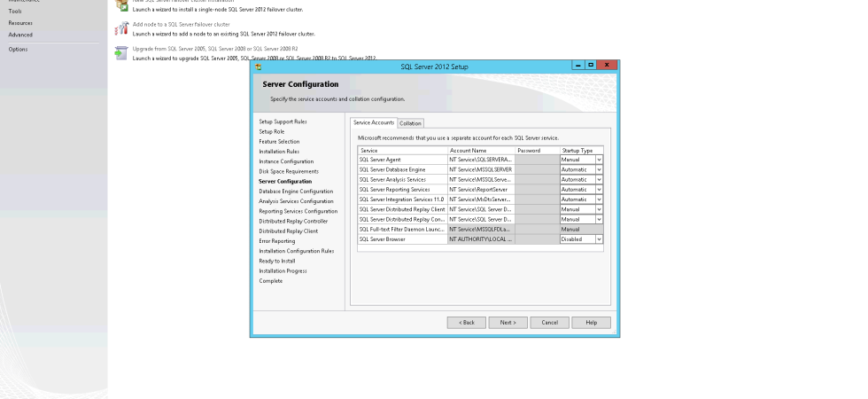
Task: Select account name NT Service\MSSQLSERVER cell
Action: pos(481,169)
